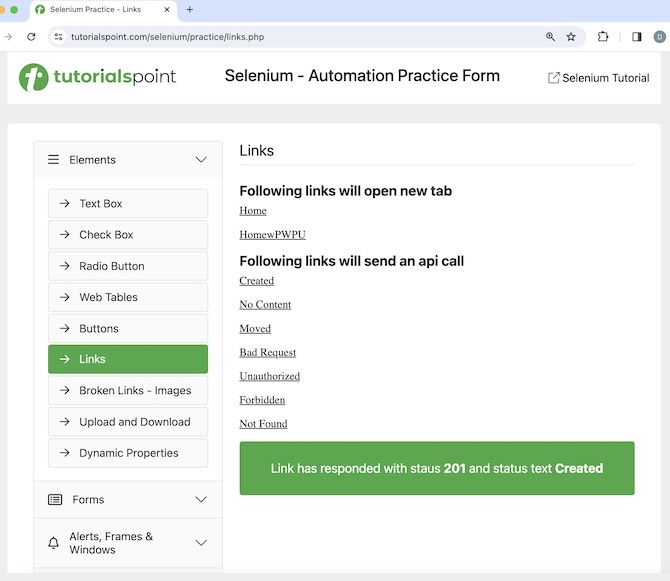Click the tutorialspoint logo
Image resolution: width=670 pixels, height=581 pixels.
click(x=98, y=77)
